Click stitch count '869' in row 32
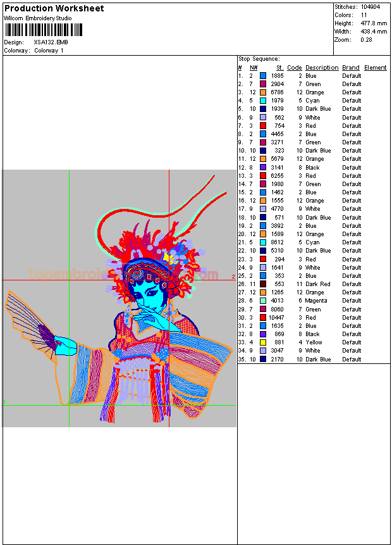Screen dimensions: 392x545 (x=279, y=334)
